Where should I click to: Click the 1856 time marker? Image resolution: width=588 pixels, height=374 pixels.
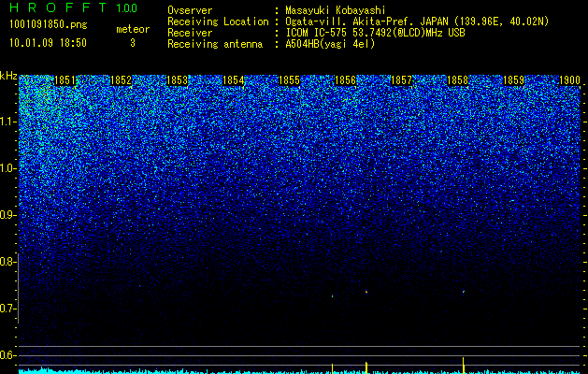345,80
